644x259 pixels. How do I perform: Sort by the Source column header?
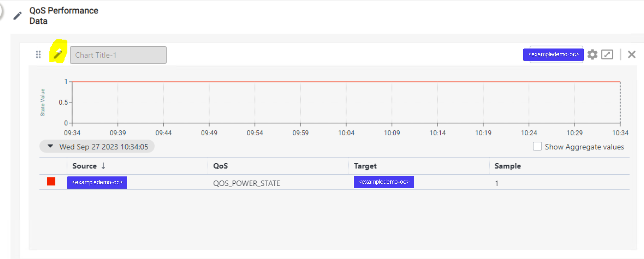pos(85,166)
